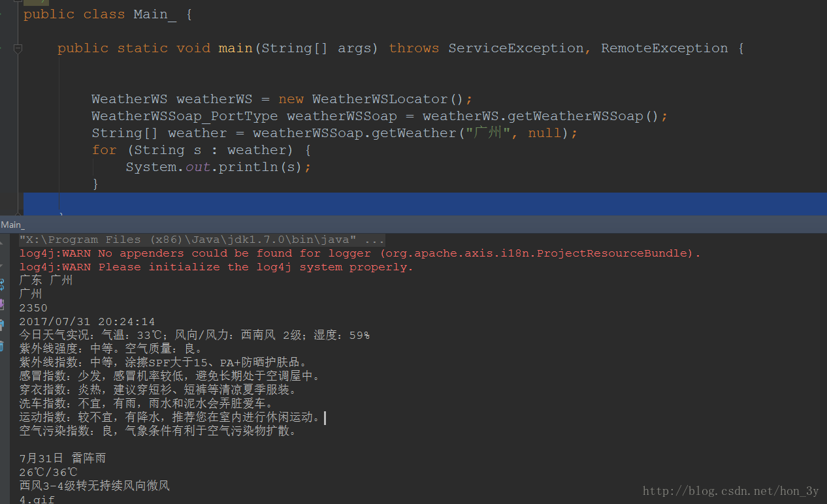Click the scroll-to-end console icon
Image resolution: width=827 pixels, height=504 pixels.
tap(2, 304)
